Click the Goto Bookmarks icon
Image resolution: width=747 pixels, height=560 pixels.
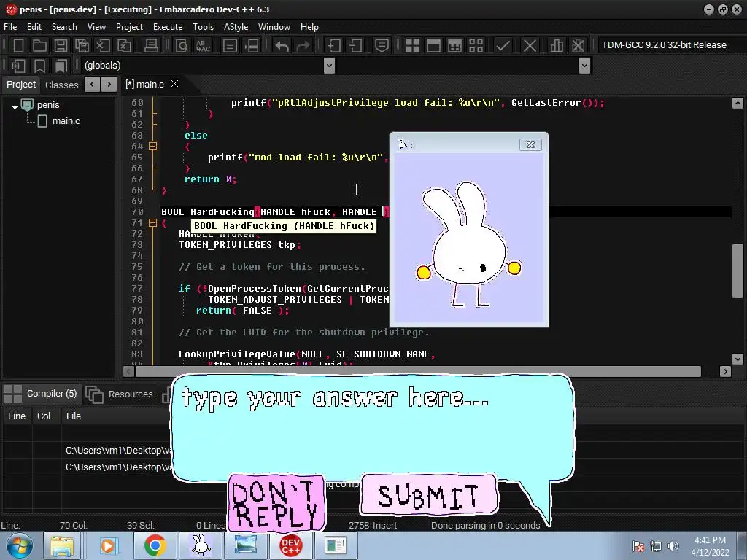tap(61, 65)
